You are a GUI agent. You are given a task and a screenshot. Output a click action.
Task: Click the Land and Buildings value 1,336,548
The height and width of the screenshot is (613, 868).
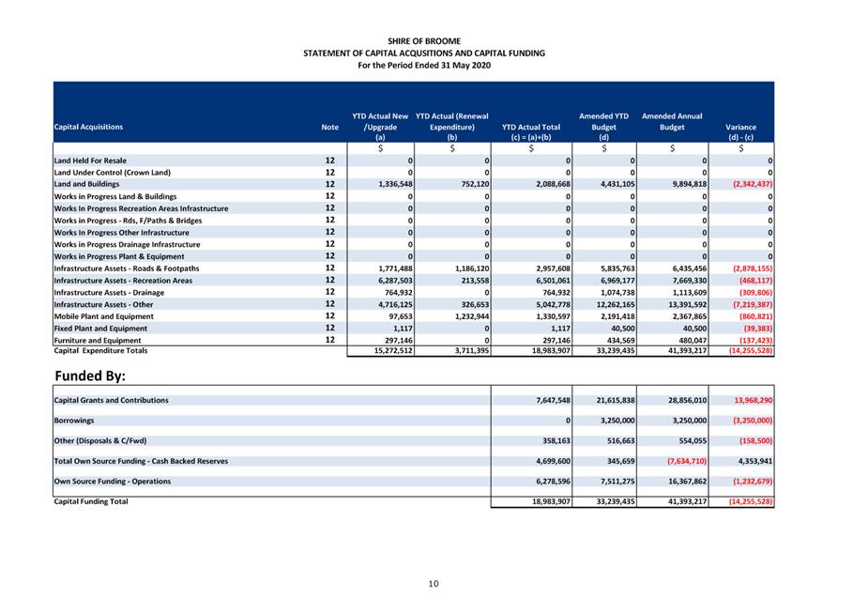pyautogui.click(x=395, y=184)
